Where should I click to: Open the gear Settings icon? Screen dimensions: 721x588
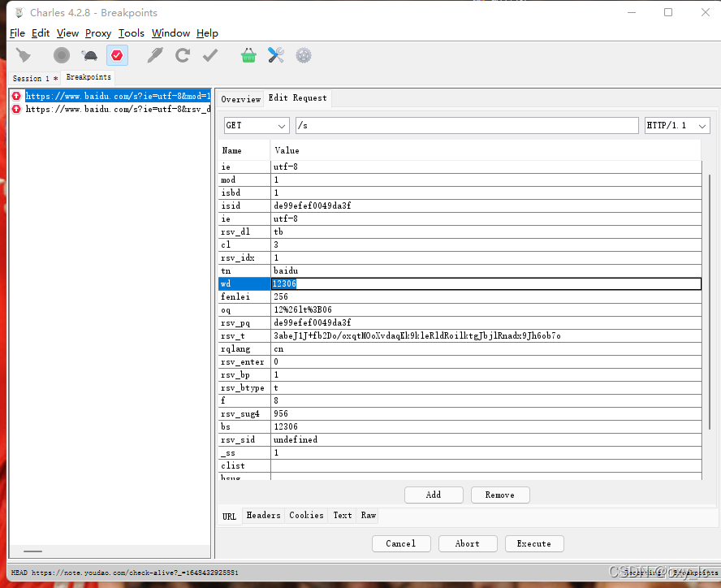(304, 56)
